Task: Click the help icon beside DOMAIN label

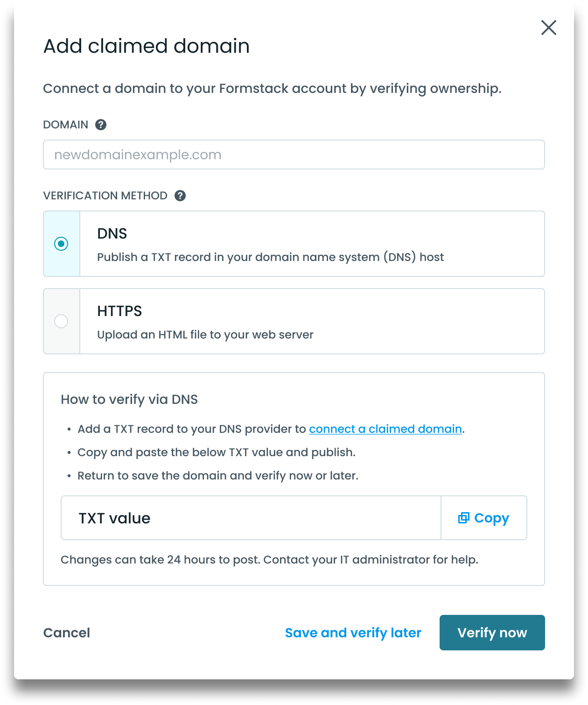Action: tap(101, 125)
